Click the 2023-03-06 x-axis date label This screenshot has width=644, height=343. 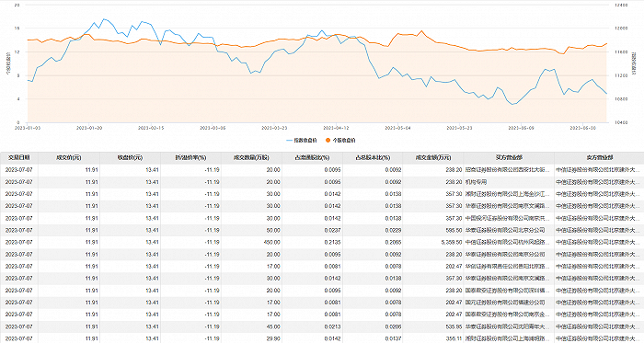[x=213, y=128]
